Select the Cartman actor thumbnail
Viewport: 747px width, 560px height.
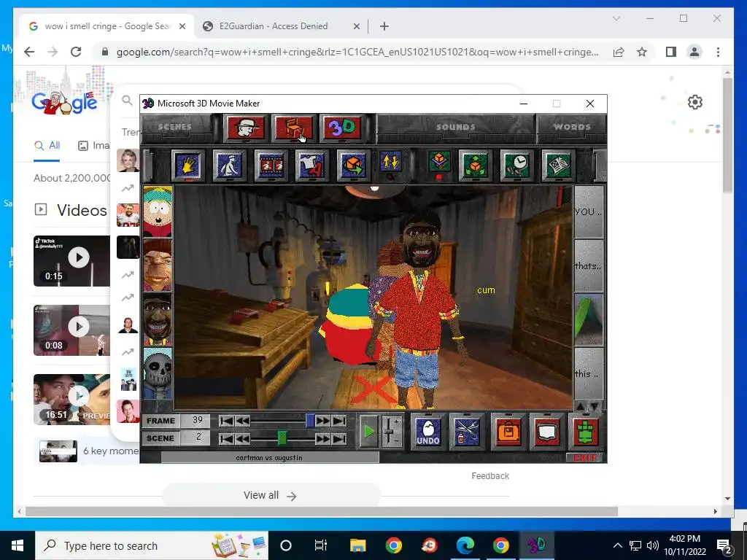pyautogui.click(x=158, y=212)
